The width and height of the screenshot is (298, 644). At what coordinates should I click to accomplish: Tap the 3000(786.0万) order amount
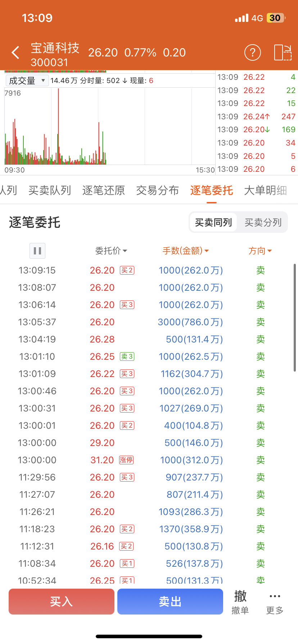pyautogui.click(x=190, y=322)
